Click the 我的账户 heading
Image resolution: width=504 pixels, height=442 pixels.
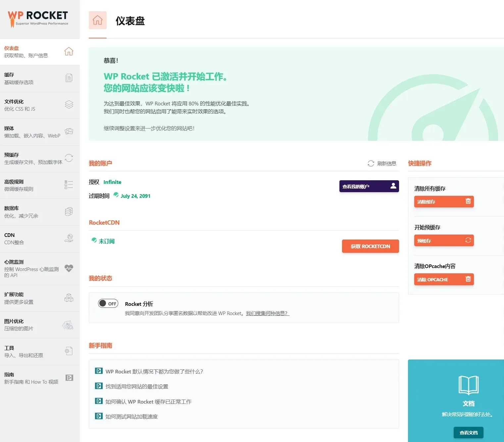[x=100, y=163]
